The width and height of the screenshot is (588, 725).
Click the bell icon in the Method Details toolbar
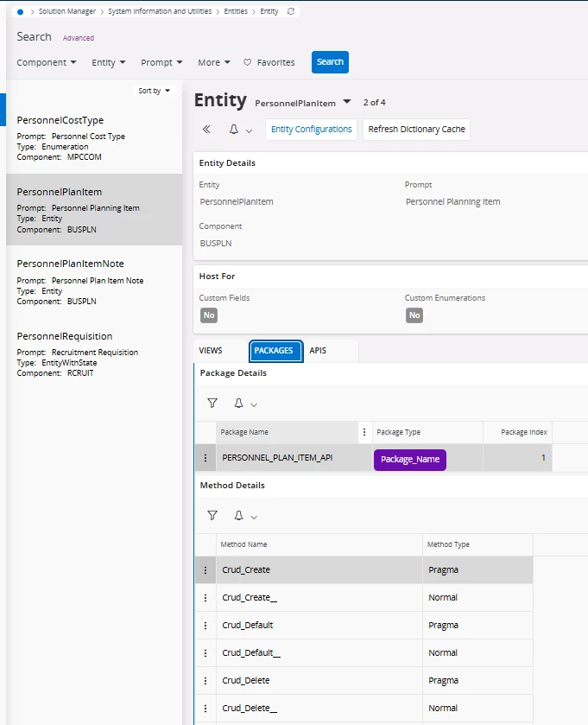pyautogui.click(x=238, y=516)
